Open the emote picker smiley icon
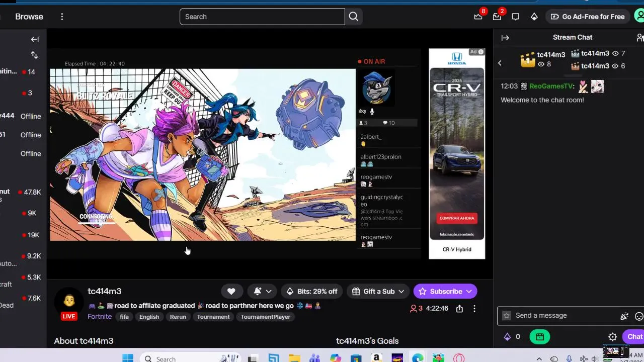This screenshot has height=362, width=644. (639, 316)
